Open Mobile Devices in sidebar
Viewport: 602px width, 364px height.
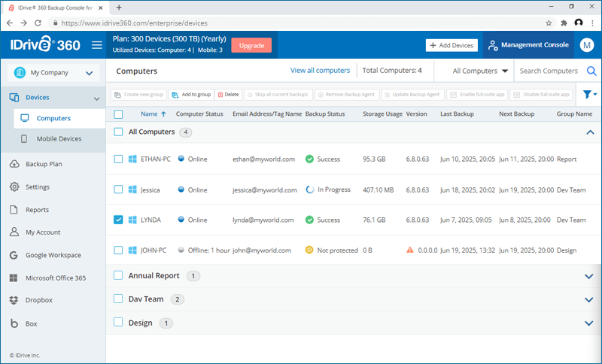coord(59,139)
